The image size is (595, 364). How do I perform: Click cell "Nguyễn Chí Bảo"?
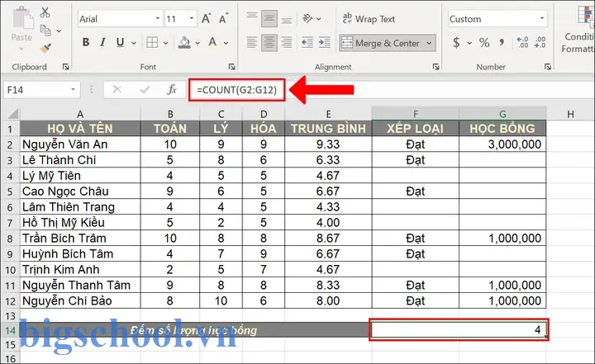tap(80, 300)
